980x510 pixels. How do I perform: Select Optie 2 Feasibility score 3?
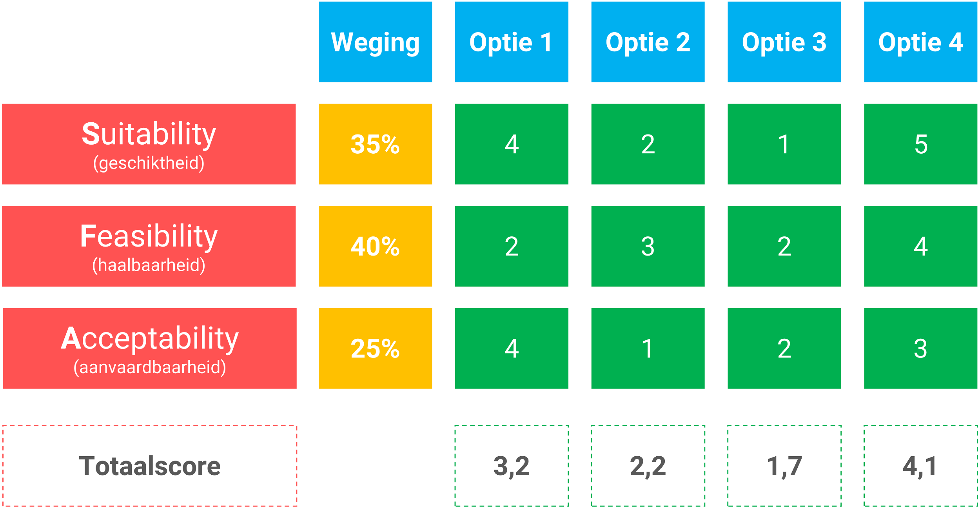click(648, 246)
